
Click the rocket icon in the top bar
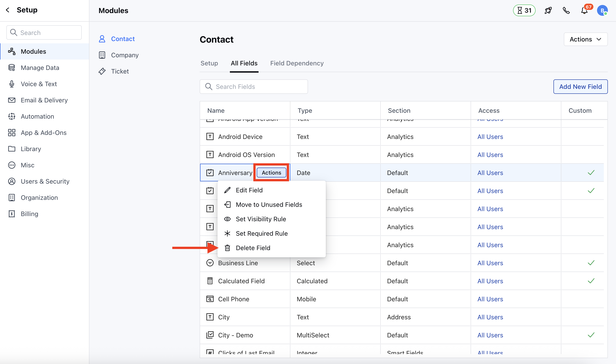(548, 11)
